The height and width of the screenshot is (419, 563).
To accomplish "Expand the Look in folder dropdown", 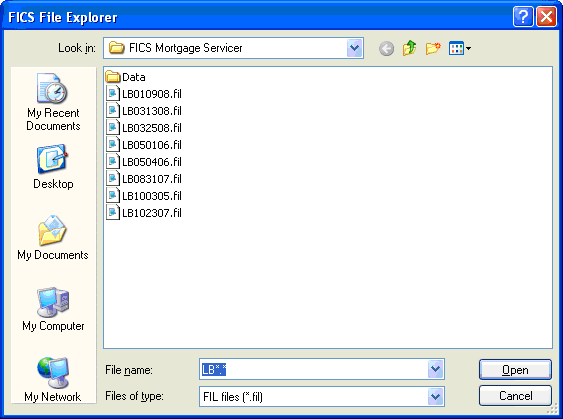I will (x=354, y=48).
